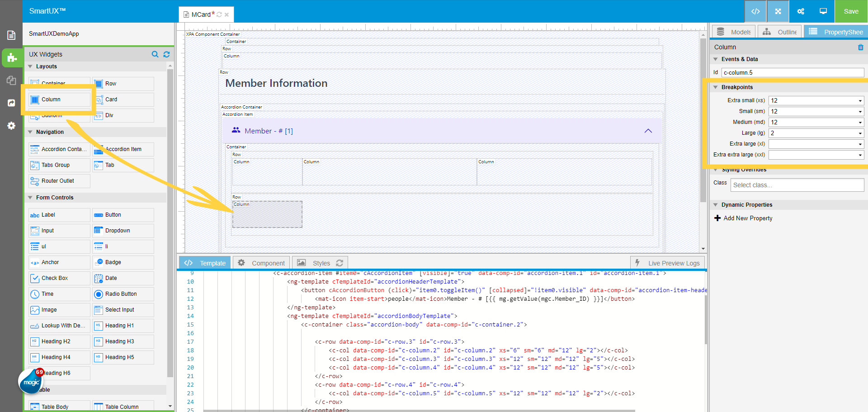Click the fullscreen expand icon in top toolbar
Screen dimensions: 868x412
[778, 11]
